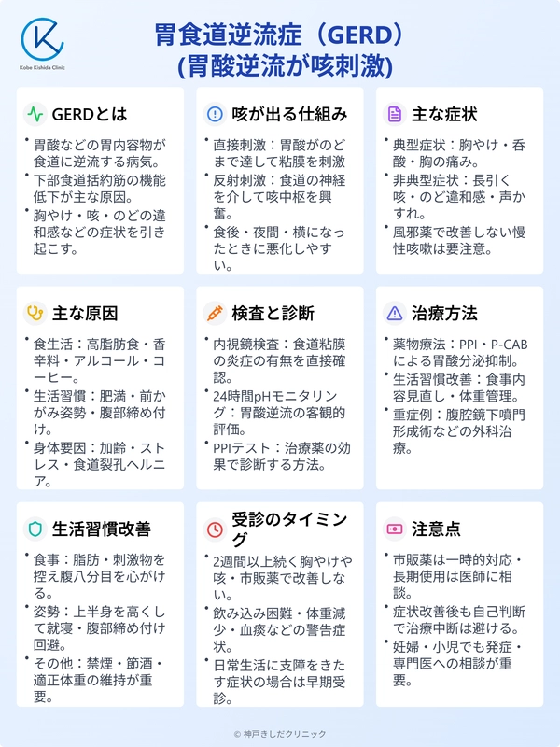The width and height of the screenshot is (560, 747).
Task: Click the banknote icon beside 注意点
Action: (395, 529)
